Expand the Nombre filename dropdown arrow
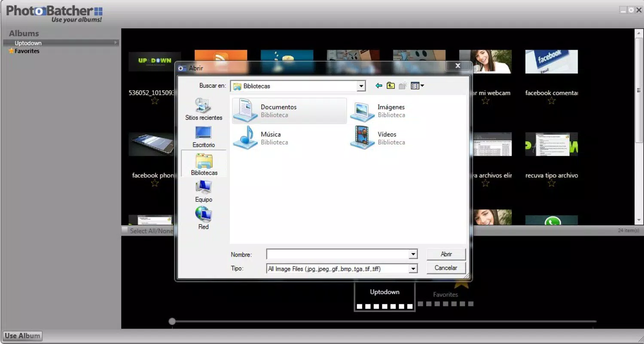Screen dimensions: 644x344 click(413, 254)
